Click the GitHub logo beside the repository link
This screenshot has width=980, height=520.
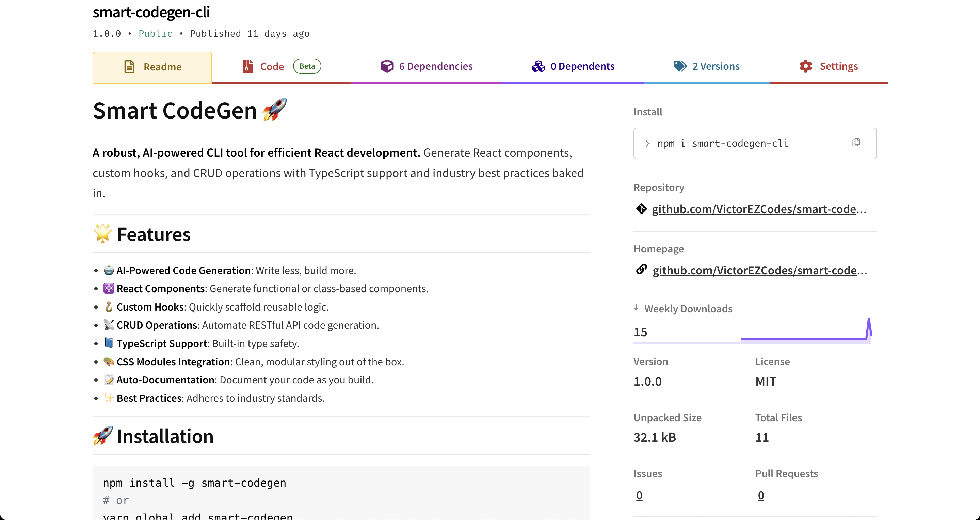[641, 209]
